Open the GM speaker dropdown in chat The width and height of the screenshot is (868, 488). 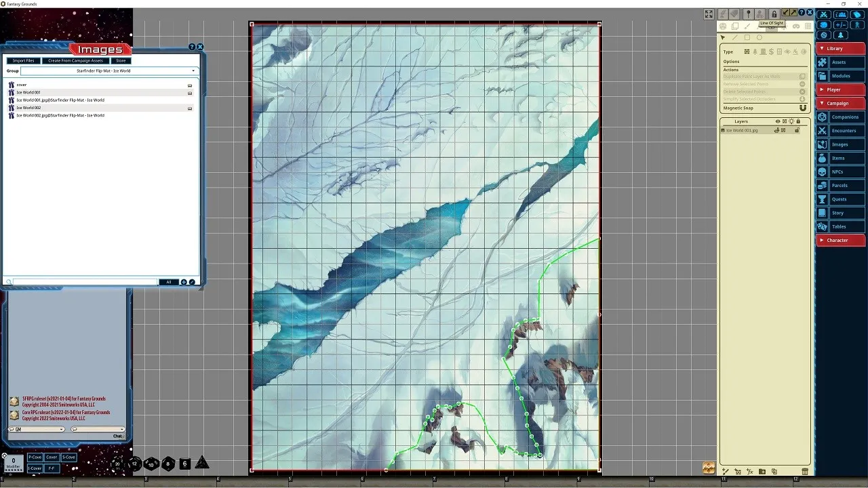(x=37, y=429)
